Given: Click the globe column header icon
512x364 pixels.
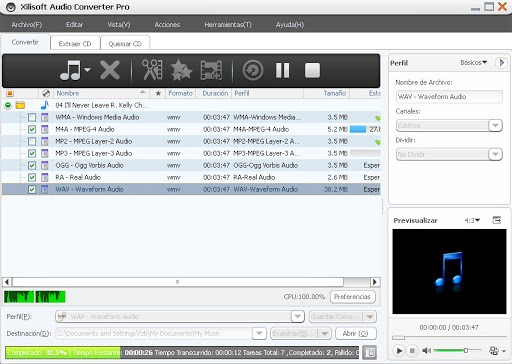Looking at the screenshot, I should [x=46, y=93].
